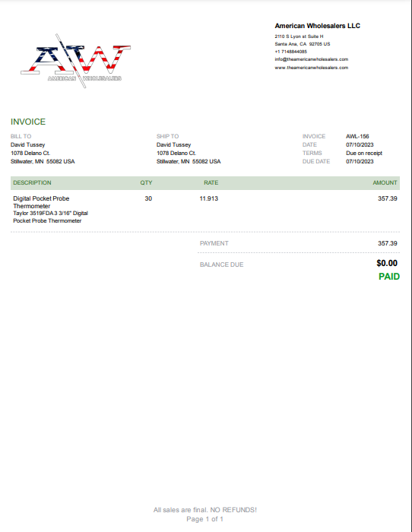Click the green PAID status
Screen dimensions: 412x532
389,277
